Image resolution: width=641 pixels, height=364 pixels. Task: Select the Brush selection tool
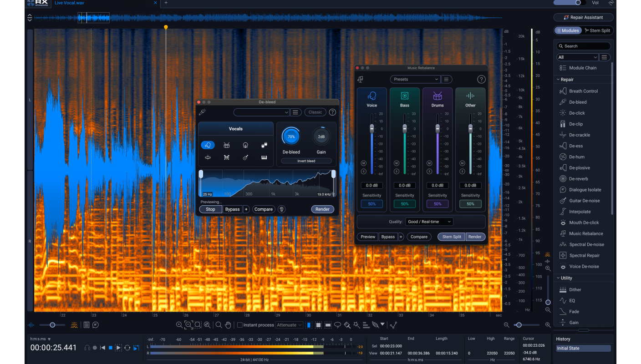tap(347, 325)
